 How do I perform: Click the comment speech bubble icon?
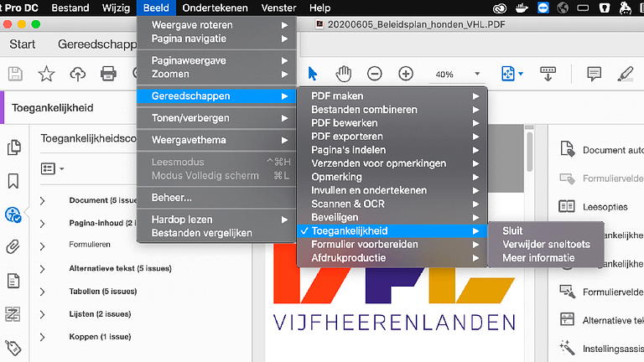[594, 74]
